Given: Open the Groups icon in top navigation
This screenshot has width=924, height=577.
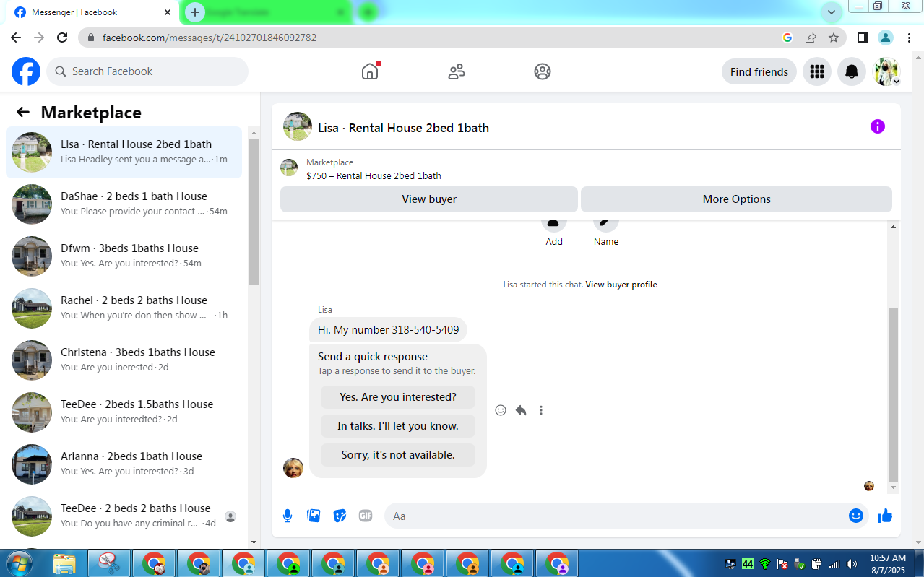Looking at the screenshot, I should tap(543, 71).
